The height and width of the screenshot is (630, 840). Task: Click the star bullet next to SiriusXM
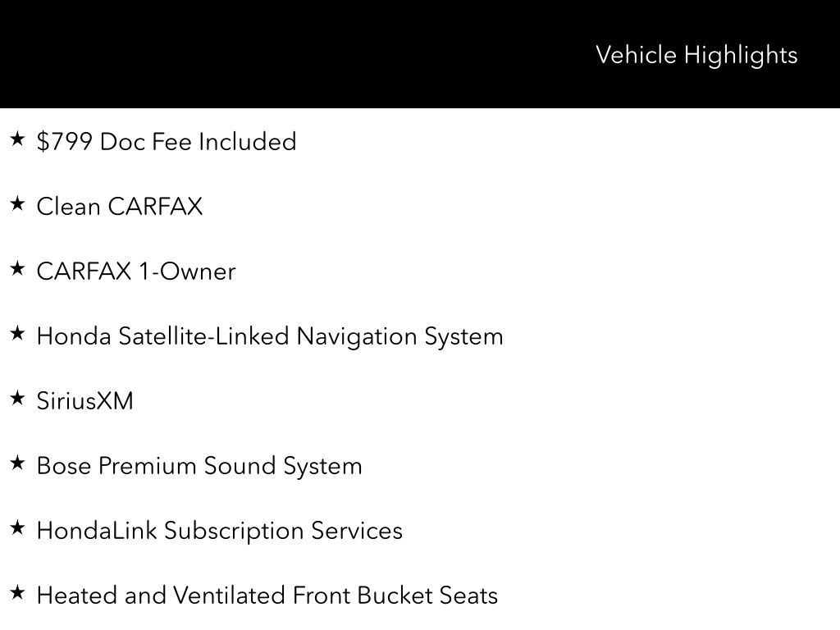(x=17, y=399)
